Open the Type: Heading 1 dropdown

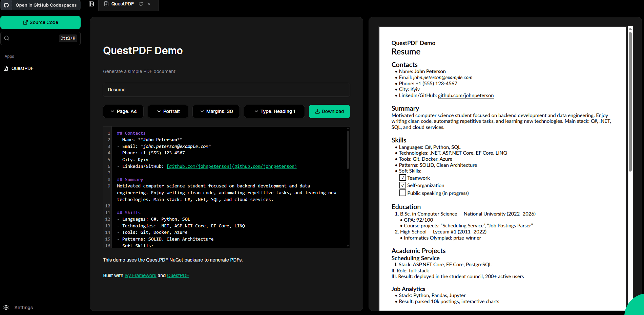pos(274,111)
